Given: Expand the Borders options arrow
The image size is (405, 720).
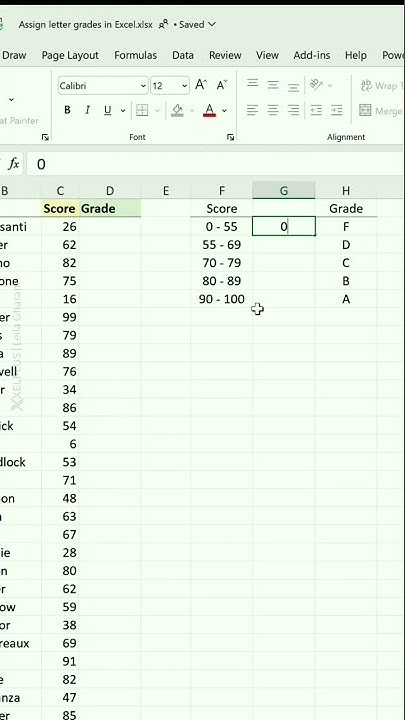Looking at the screenshot, I should tap(157, 111).
